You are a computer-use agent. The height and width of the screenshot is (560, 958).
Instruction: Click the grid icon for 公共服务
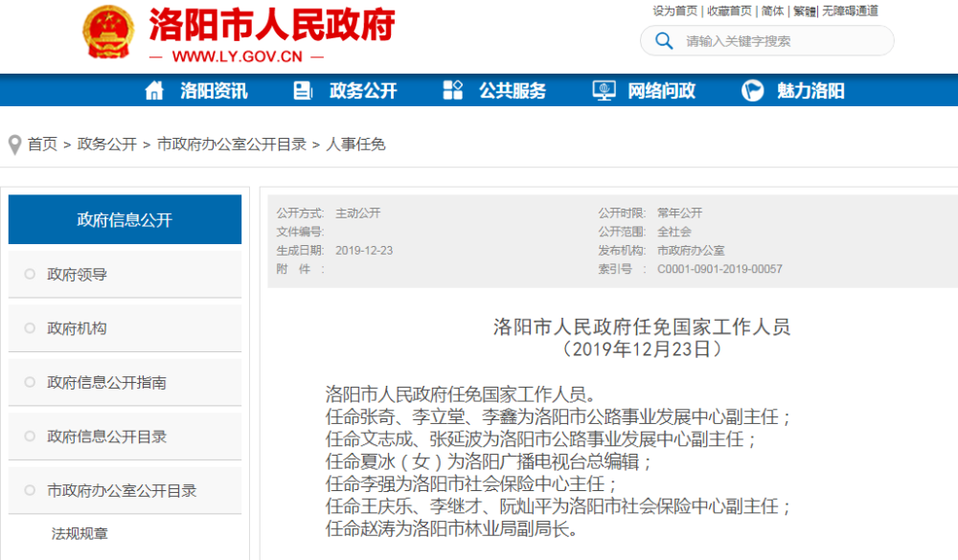(453, 91)
